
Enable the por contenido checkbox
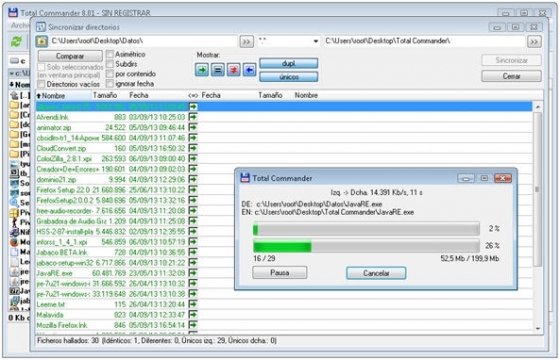(x=110, y=74)
